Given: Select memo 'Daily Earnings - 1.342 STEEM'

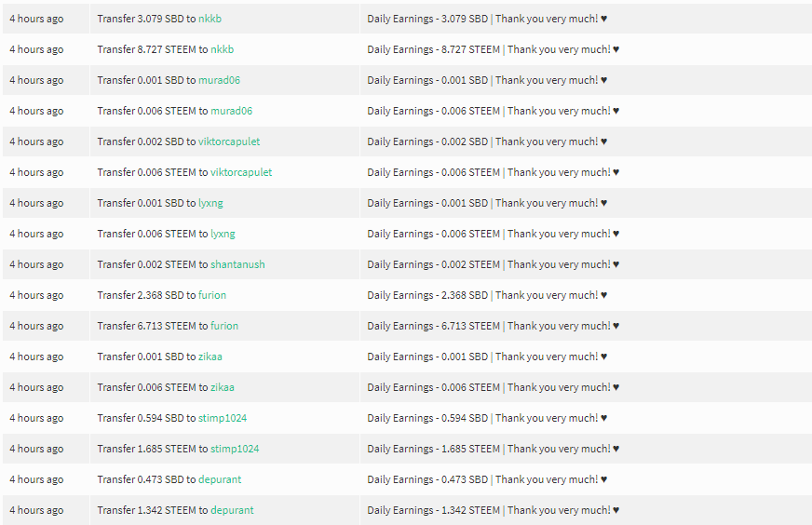Looking at the screenshot, I should [433, 510].
